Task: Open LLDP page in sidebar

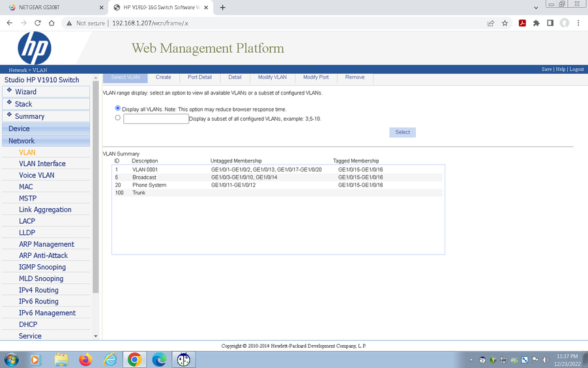Action: [27, 233]
